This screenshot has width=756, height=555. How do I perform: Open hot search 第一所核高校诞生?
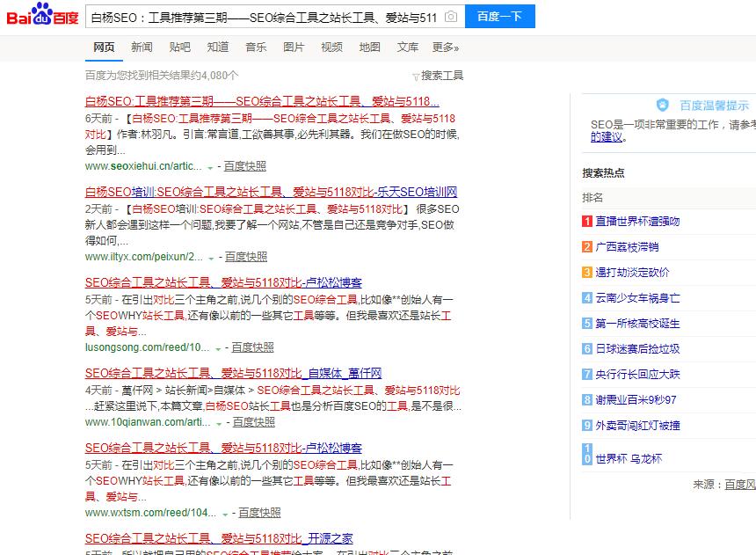click(x=637, y=324)
